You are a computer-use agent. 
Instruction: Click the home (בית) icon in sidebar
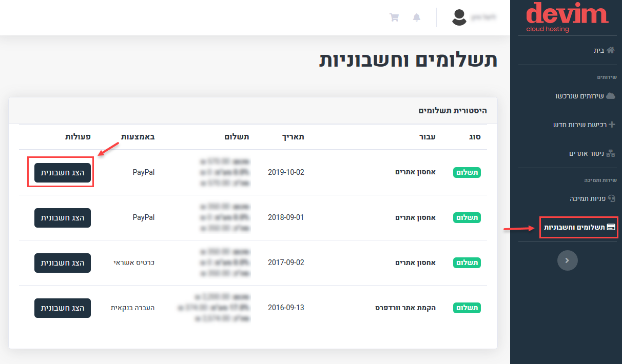coord(610,50)
